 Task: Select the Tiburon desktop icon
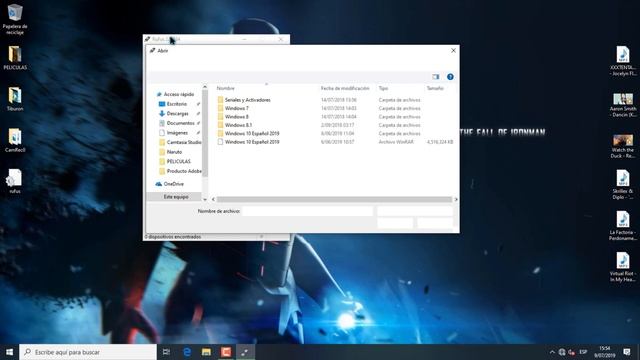(15, 99)
